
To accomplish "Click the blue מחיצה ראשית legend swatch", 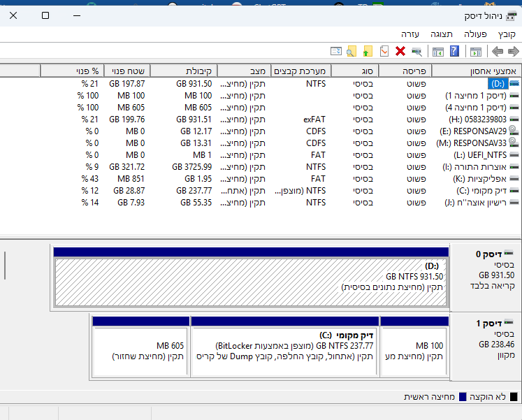I will pos(463,397).
